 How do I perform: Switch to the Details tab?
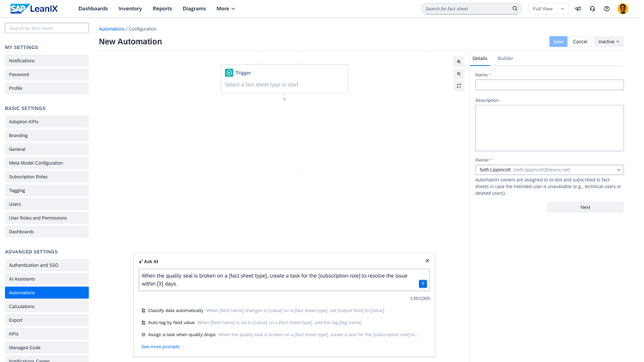click(x=480, y=58)
